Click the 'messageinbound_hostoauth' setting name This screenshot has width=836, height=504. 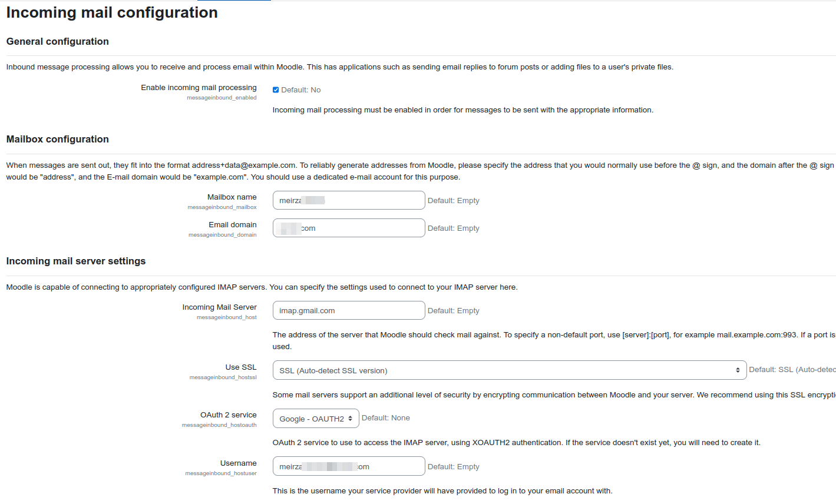[219, 425]
